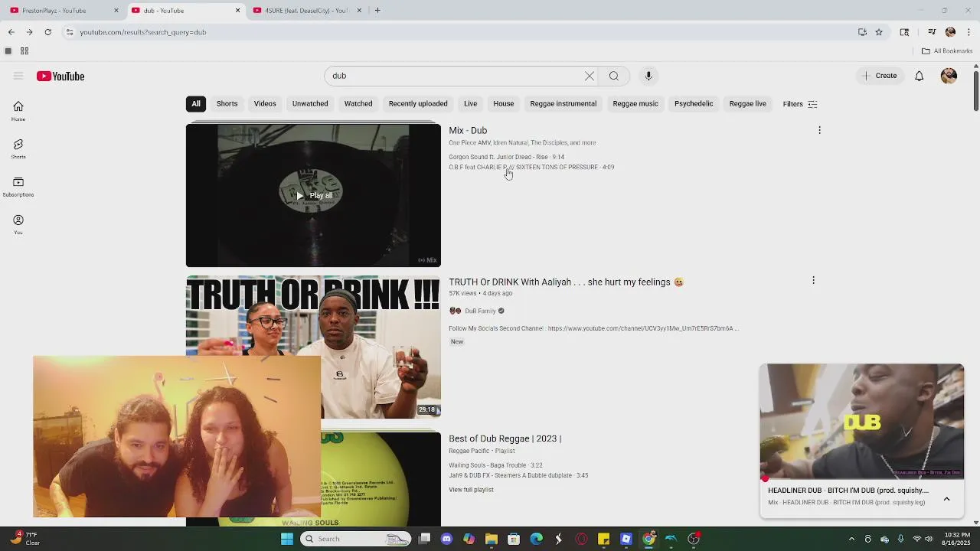This screenshot has width=980, height=551.
Task: Click the miniplayer video preview
Action: click(861, 422)
